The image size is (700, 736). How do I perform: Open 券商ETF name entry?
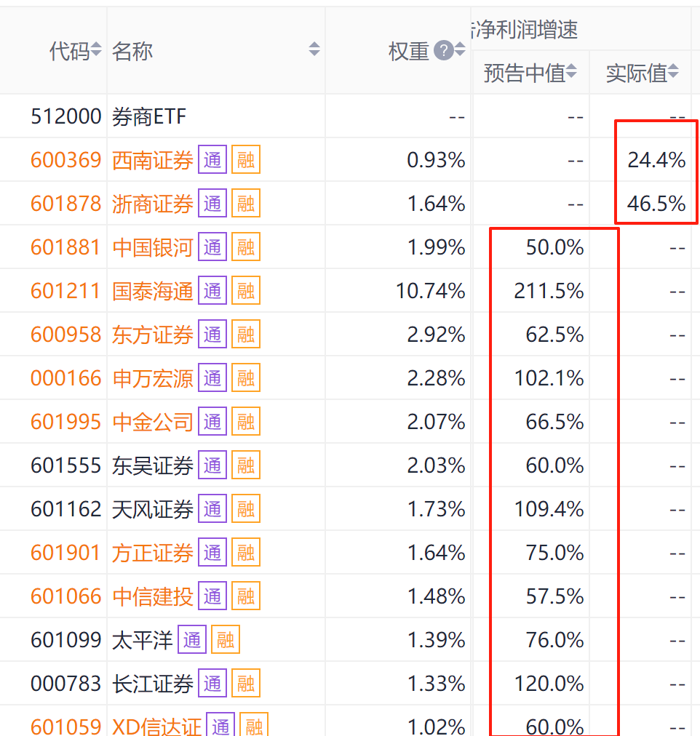[149, 116]
